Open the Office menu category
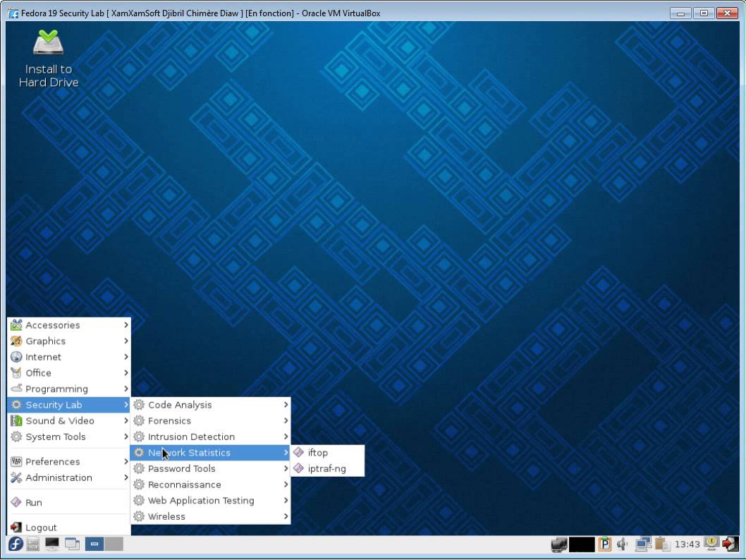 pyautogui.click(x=69, y=372)
